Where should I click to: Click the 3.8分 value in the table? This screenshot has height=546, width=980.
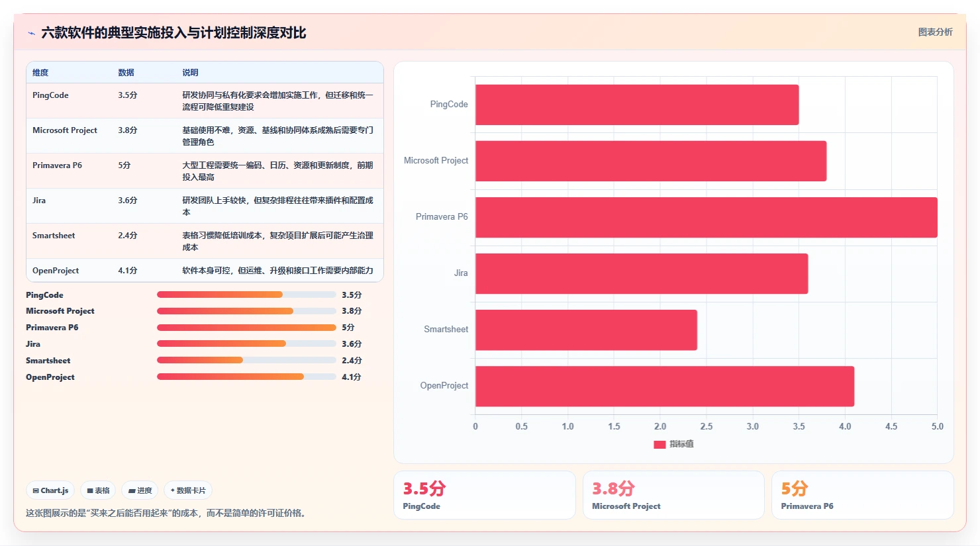[x=128, y=130]
